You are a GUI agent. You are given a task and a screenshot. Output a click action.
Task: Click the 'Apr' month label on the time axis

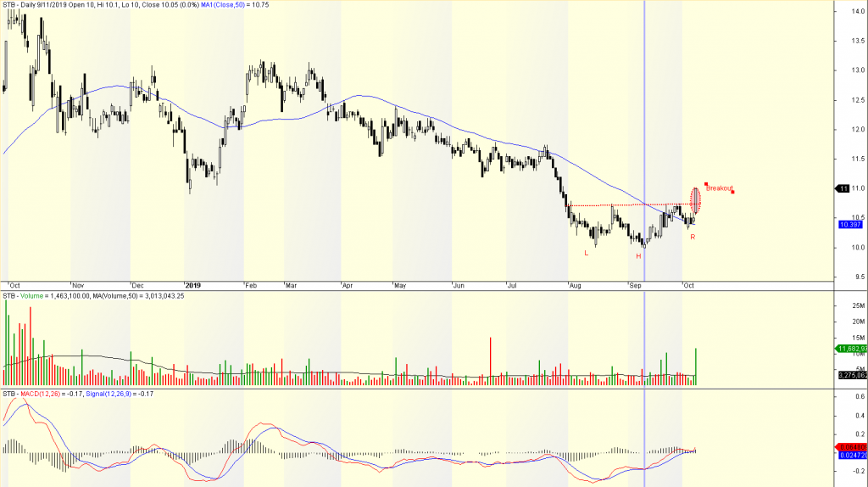pos(347,286)
